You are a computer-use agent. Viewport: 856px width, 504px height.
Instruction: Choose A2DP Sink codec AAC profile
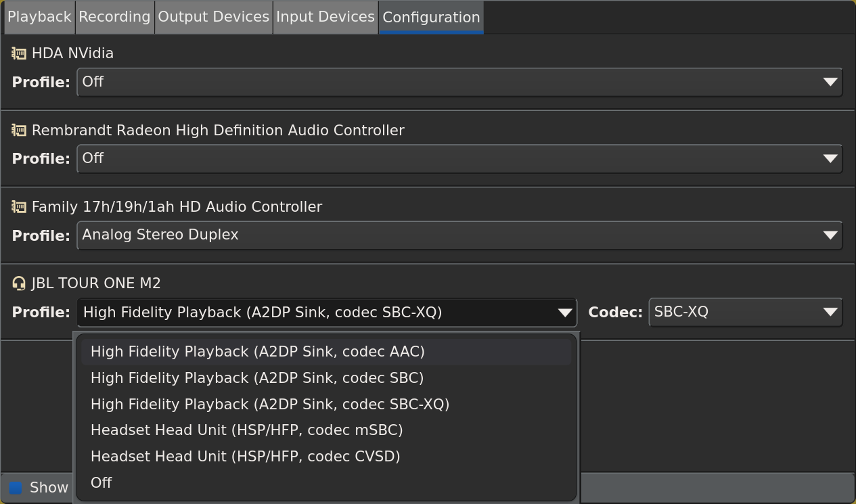click(x=326, y=352)
